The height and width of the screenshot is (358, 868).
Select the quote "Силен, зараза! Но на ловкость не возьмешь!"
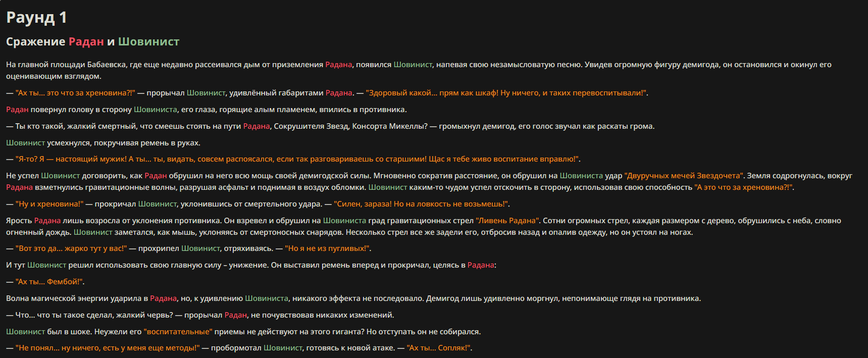(422, 204)
